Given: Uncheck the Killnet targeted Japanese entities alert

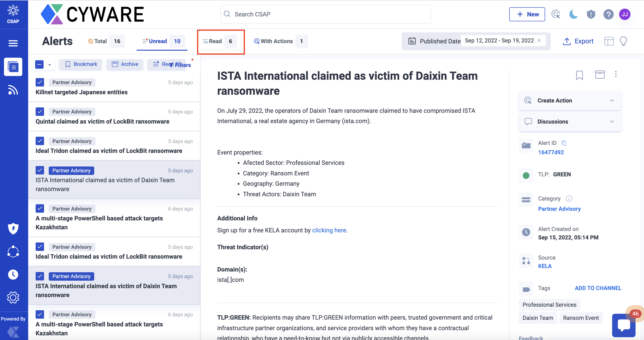Looking at the screenshot, I should coord(40,82).
